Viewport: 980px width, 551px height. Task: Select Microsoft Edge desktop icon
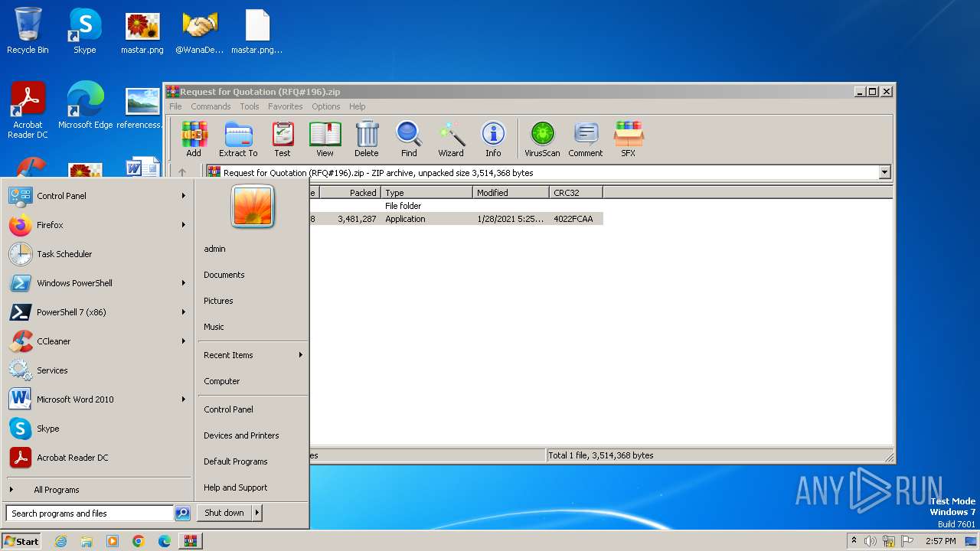(85, 106)
